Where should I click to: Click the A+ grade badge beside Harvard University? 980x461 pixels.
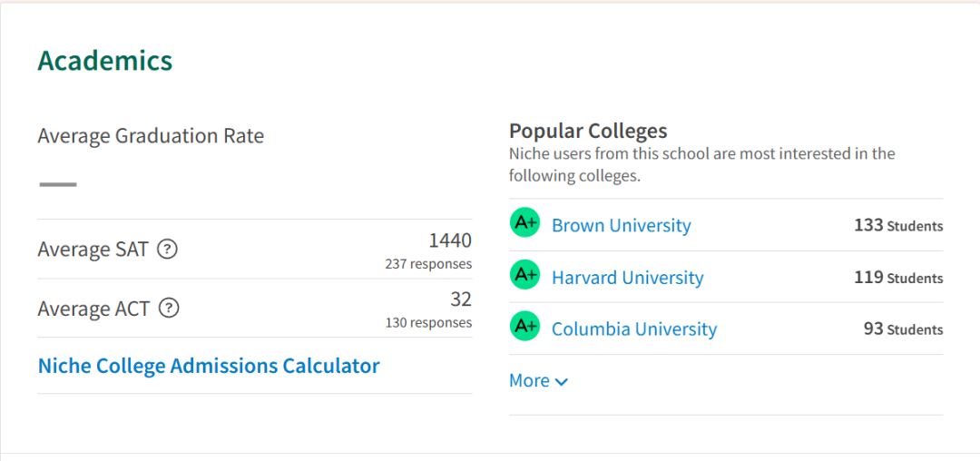(x=524, y=274)
